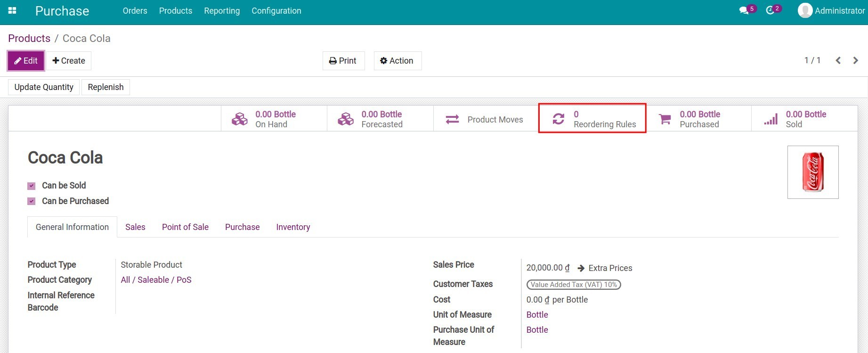
Task: Open the Action dropdown
Action: [x=397, y=61]
